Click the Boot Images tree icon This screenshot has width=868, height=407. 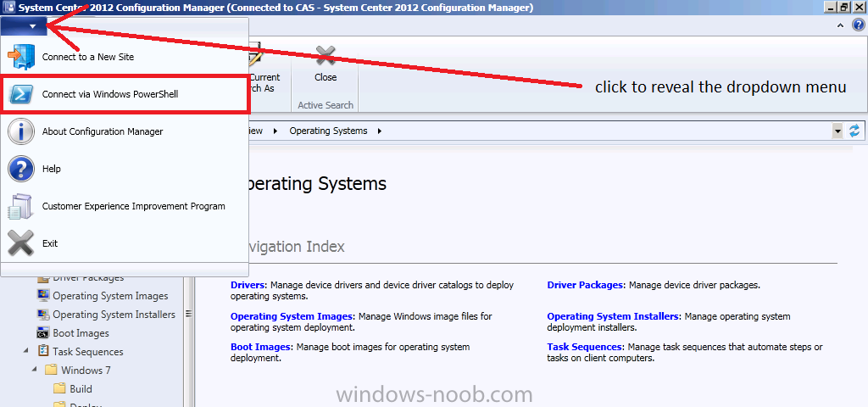point(43,332)
